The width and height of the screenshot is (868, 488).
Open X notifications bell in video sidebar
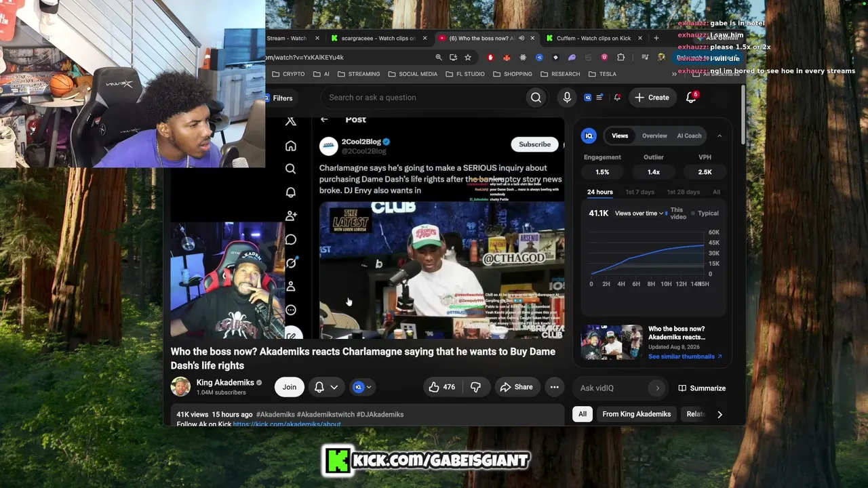tap(291, 192)
